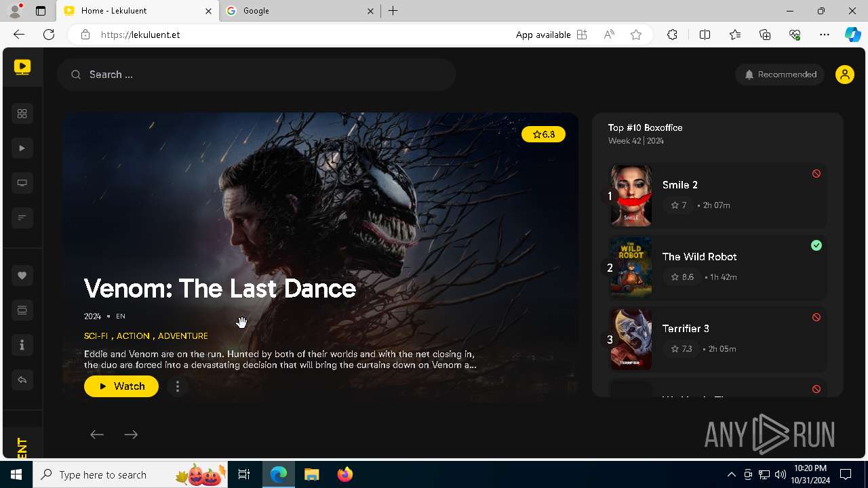Open the info sidebar icon
The image size is (868, 488).
click(x=22, y=345)
